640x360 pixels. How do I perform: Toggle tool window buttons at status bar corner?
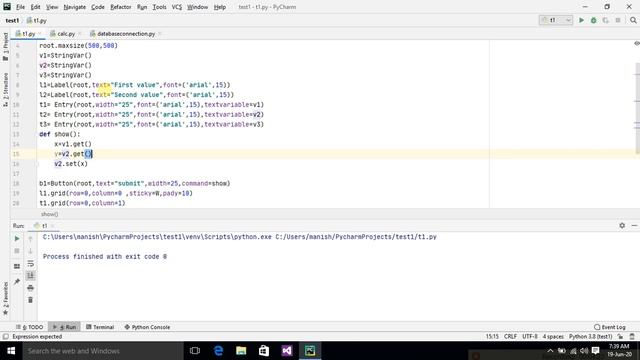5,337
